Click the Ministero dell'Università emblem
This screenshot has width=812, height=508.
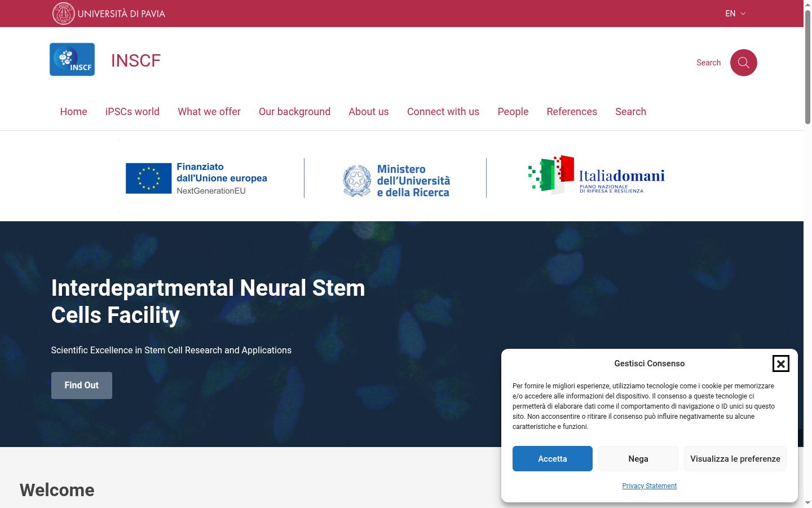click(357, 181)
